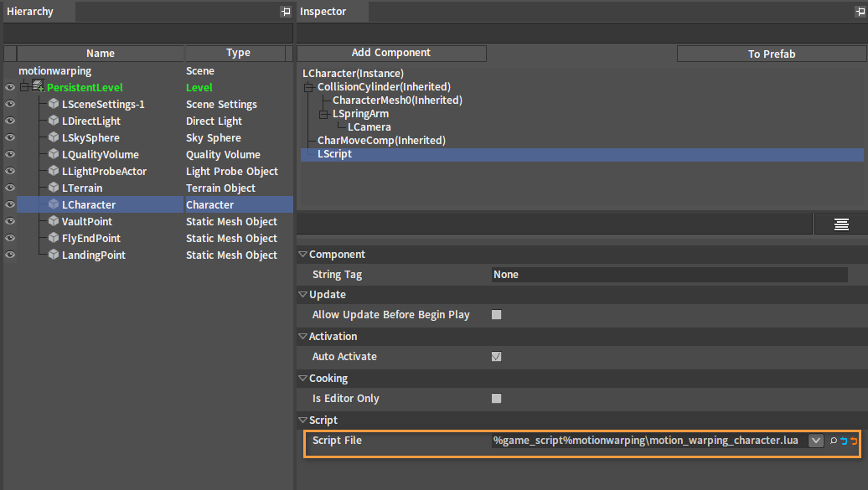Viewport: 868px width, 490px height.
Task: Click the String Tag input field
Action: [669, 275]
